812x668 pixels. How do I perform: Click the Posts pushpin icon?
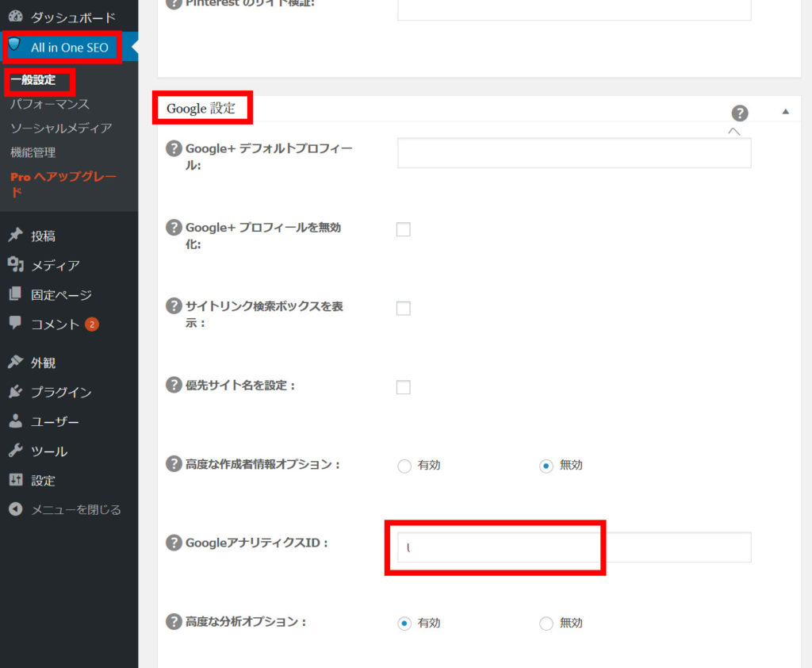[16, 236]
